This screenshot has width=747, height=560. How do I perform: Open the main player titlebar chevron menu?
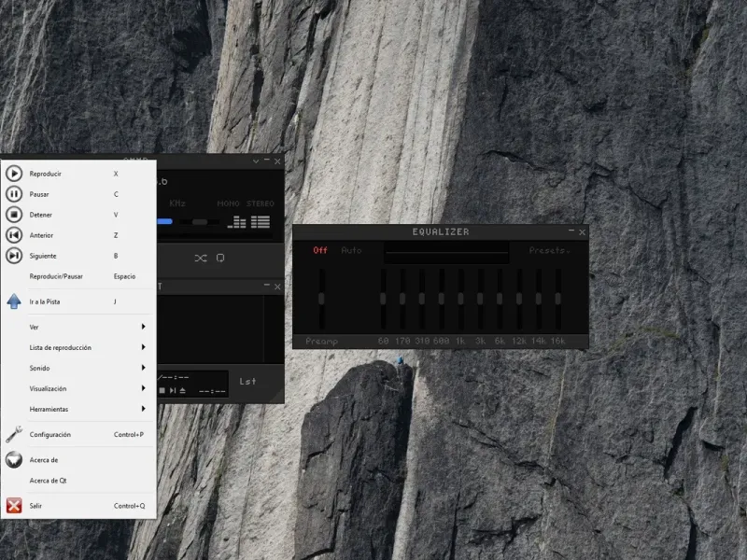tap(256, 161)
